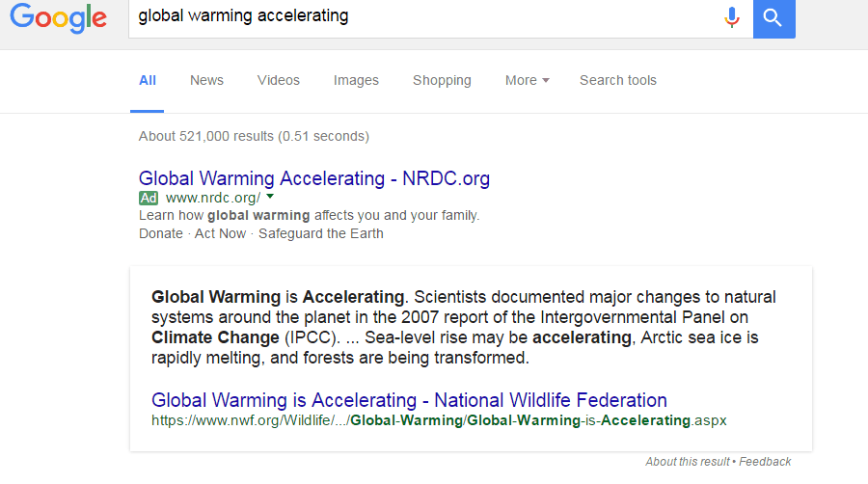The image size is (868, 484).
Task: Click the Donate sitelink
Action: tap(160, 233)
